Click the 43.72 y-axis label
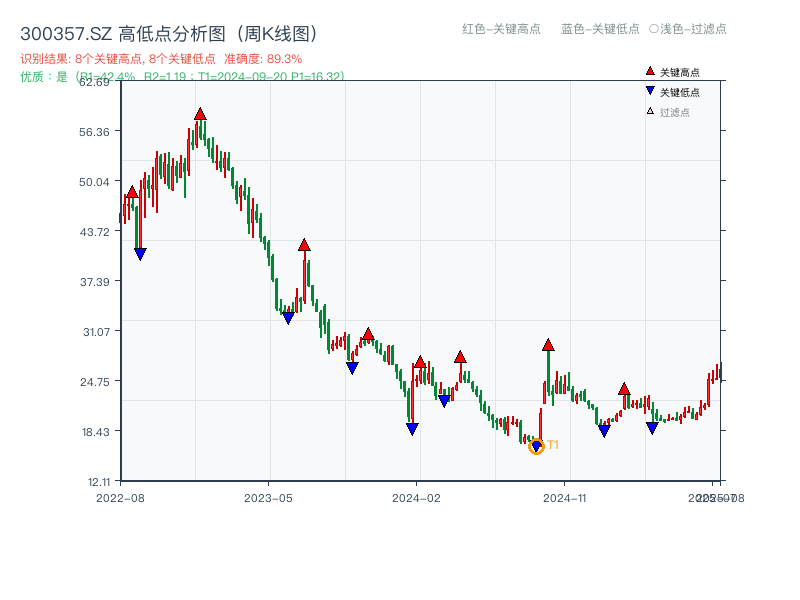 point(94,232)
